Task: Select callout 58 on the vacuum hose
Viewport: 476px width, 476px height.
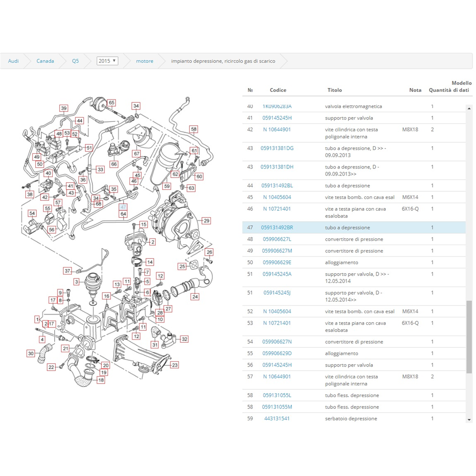Action: tap(193, 129)
